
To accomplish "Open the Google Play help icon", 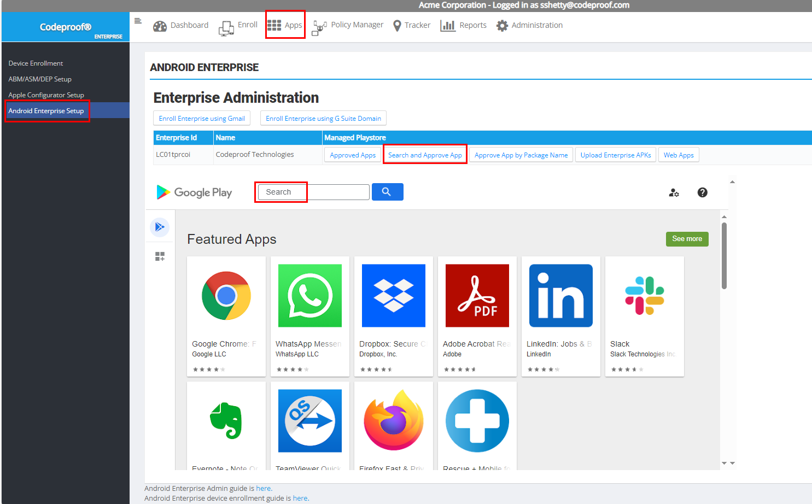I will [x=703, y=192].
